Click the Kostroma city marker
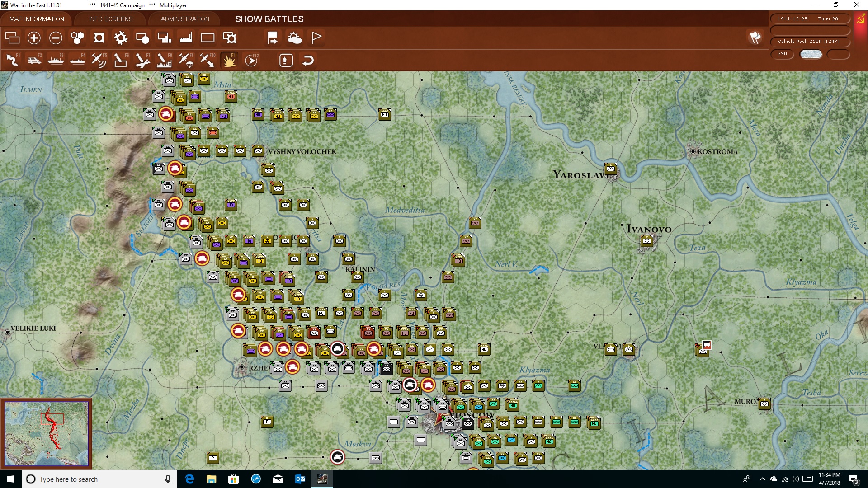 (x=693, y=151)
